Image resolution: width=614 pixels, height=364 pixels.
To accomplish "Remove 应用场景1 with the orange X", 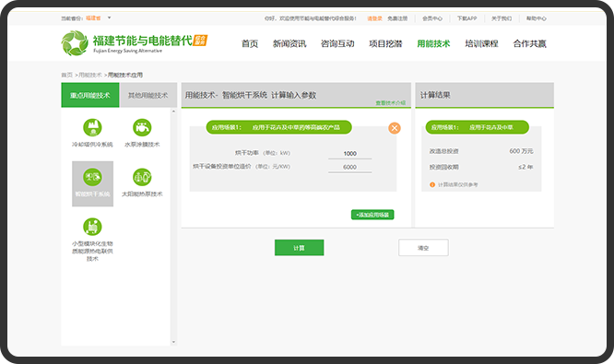I will (395, 128).
